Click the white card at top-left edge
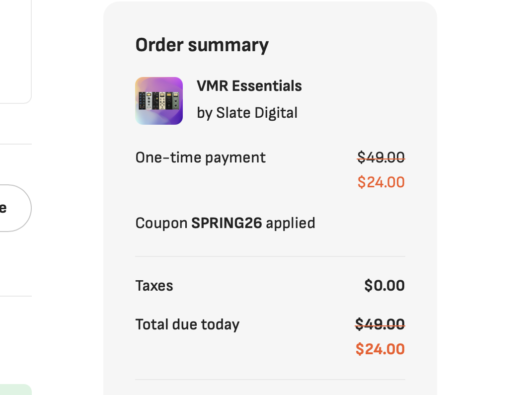 tap(15, 50)
